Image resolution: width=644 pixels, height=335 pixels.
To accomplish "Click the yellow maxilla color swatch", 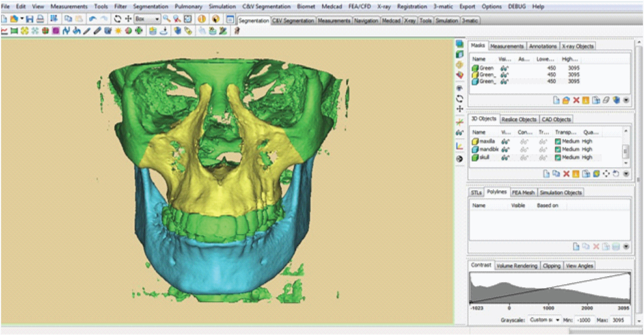I will (x=475, y=141).
